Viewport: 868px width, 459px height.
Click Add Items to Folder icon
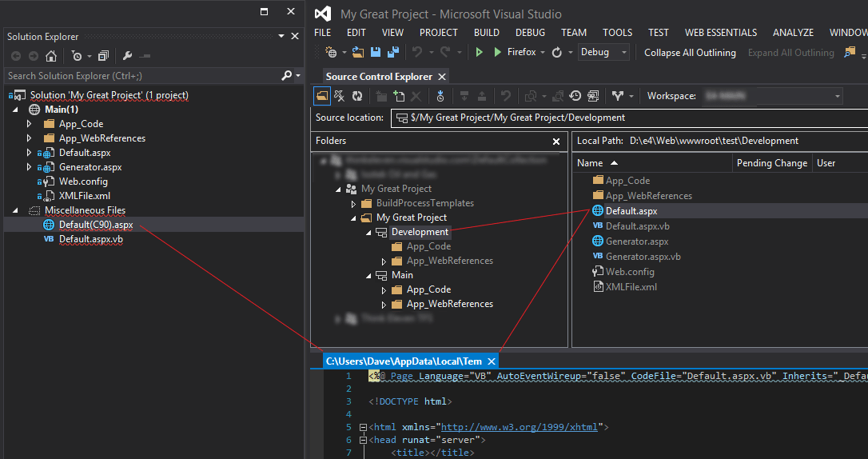(399, 96)
